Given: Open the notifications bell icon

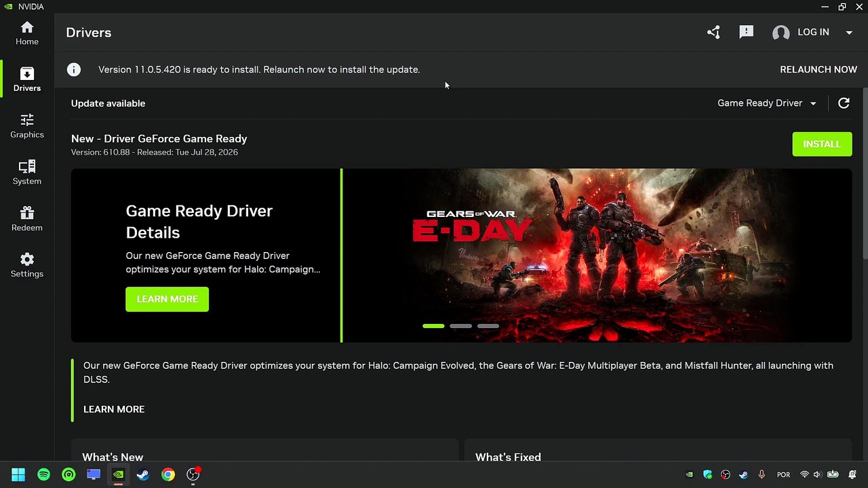Looking at the screenshot, I should tap(853, 474).
